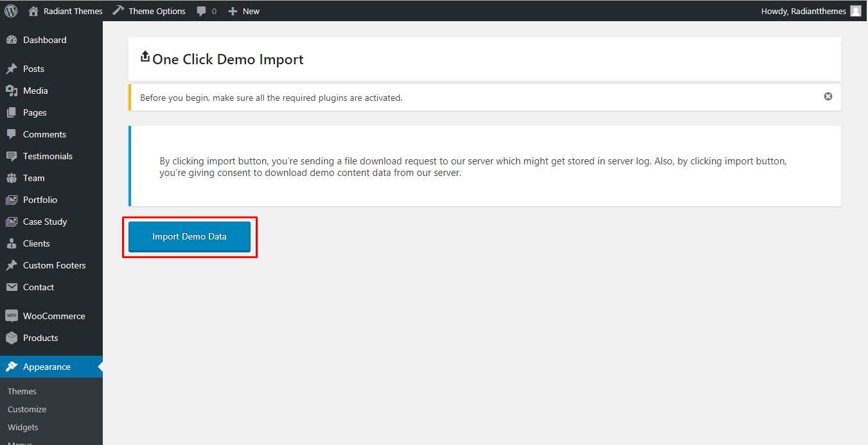Viewport: 868px width, 445px height.
Task: Open Custom Footers menu item
Action: point(54,265)
